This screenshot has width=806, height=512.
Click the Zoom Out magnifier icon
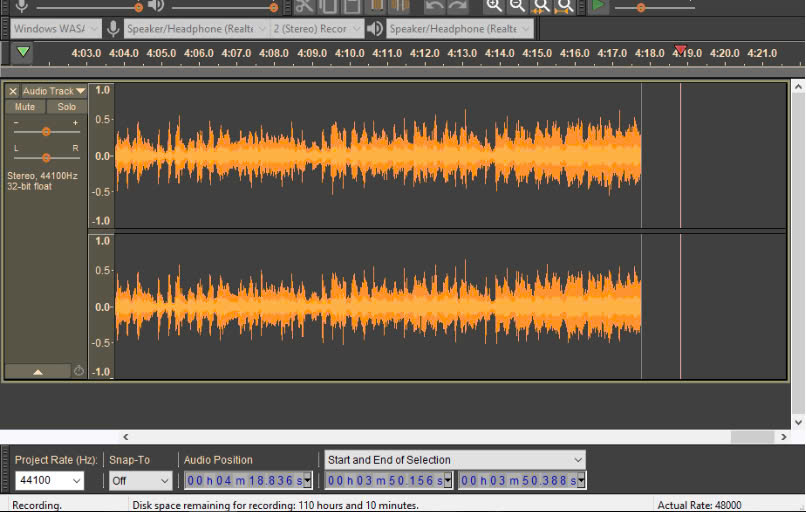tap(518, 6)
